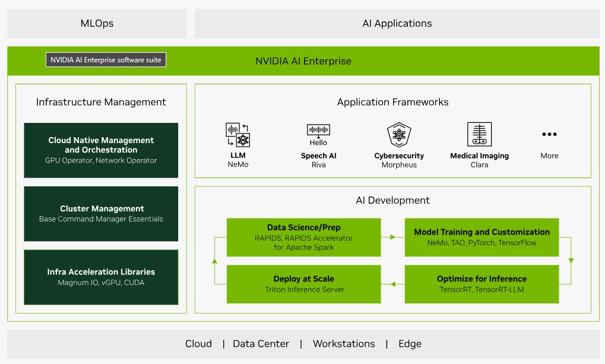This screenshot has width=605, height=364.
Task: Click the Application Frameworks panel header
Action: click(x=392, y=102)
